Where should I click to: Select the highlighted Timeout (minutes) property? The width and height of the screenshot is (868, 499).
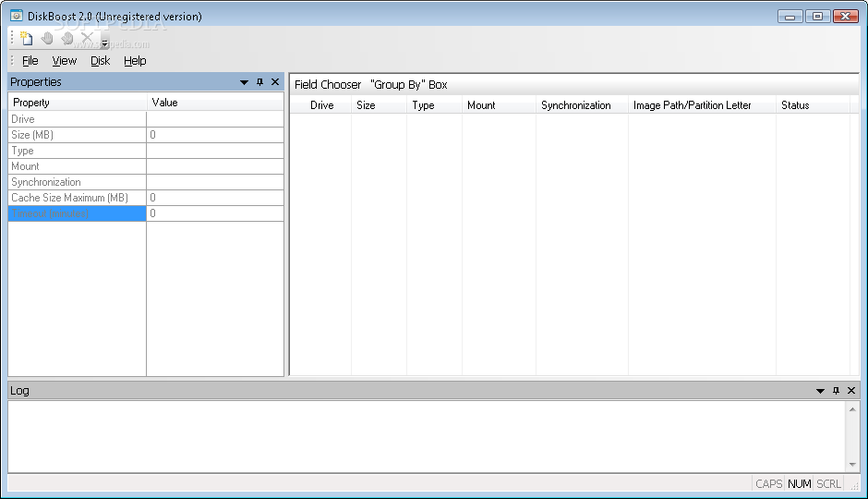pyautogui.click(x=78, y=213)
